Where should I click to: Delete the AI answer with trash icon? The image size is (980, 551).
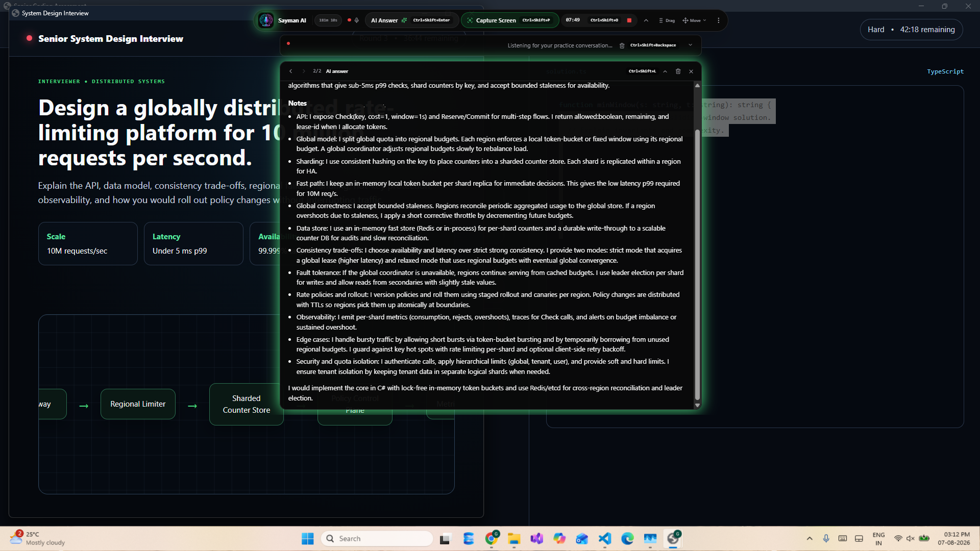678,71
